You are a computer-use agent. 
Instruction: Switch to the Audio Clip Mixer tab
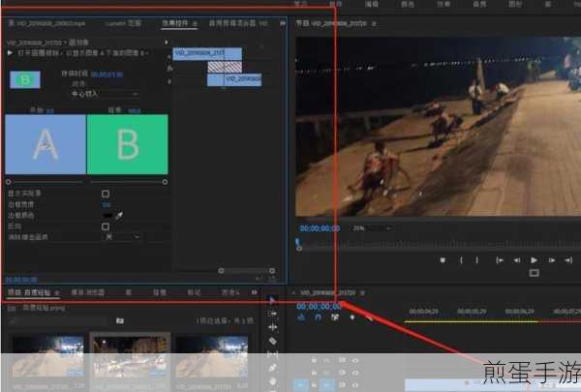(238, 23)
